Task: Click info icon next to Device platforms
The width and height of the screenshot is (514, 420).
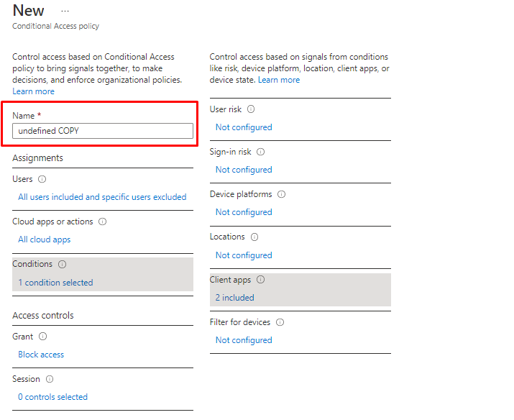Action: (x=281, y=194)
